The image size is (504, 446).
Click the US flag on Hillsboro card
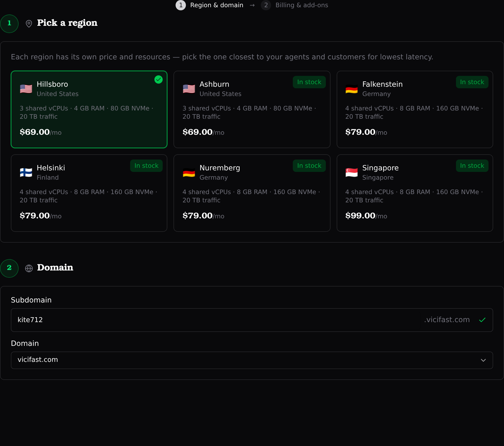tap(26, 89)
